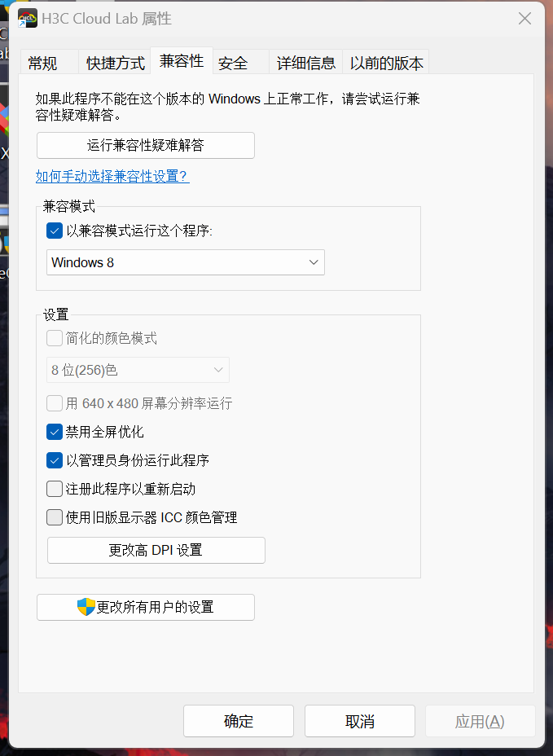Select the 兼容性 tab
Viewport: 553px width, 756px height.
pyautogui.click(x=182, y=61)
